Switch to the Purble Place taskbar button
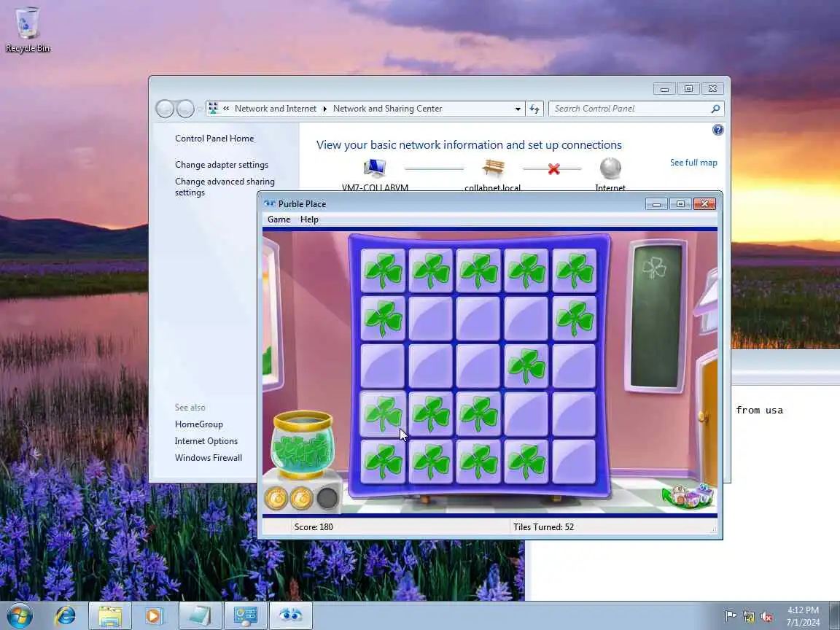 point(291,615)
